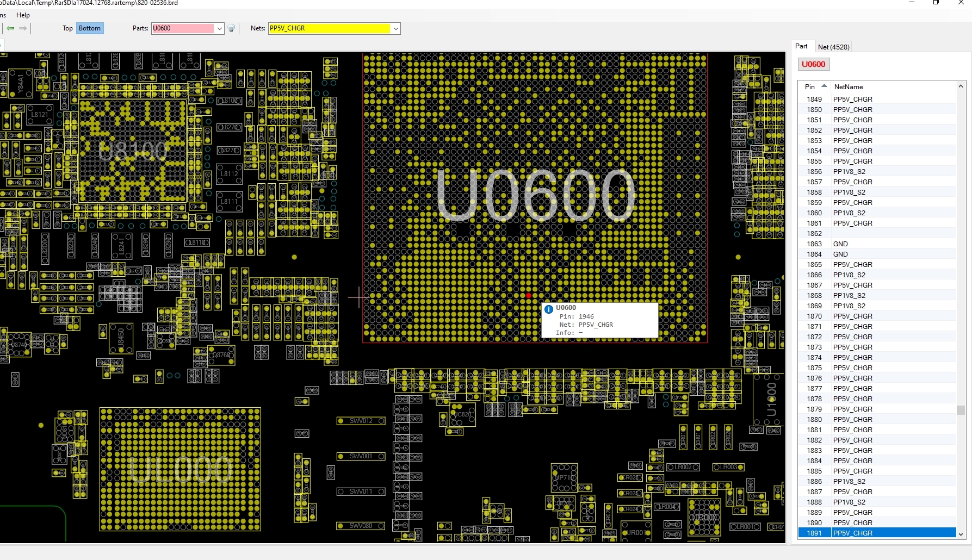
Task: Click the light bulb highlight icon
Action: coord(231,28)
